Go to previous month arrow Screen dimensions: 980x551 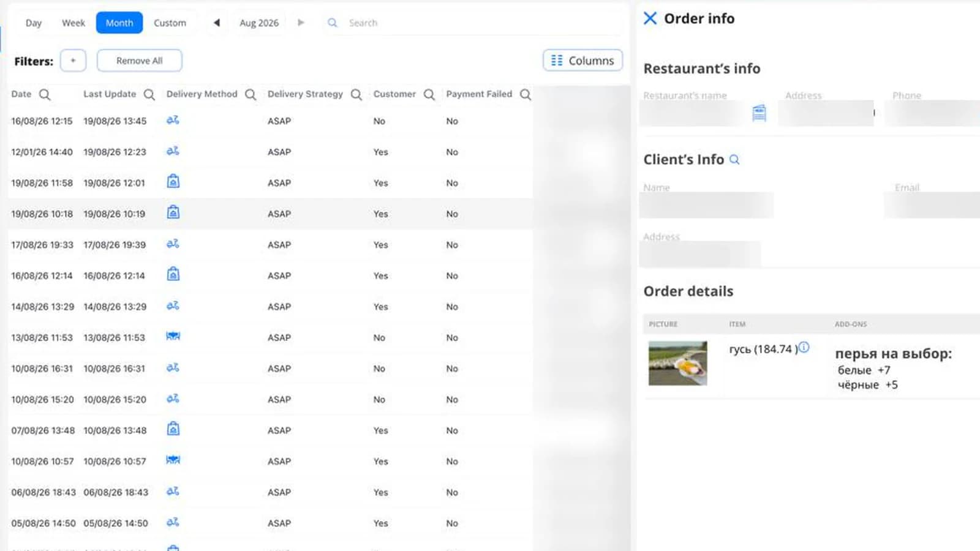point(217,23)
